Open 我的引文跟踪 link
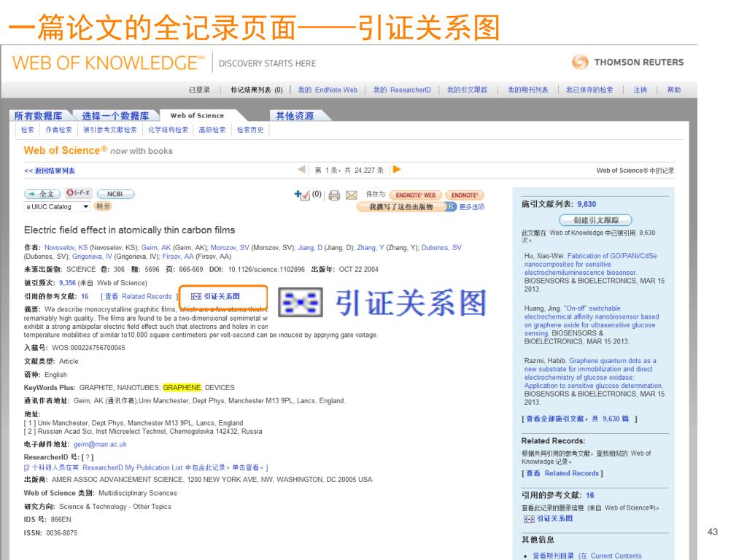This screenshot has height=560, width=747. pos(468,90)
